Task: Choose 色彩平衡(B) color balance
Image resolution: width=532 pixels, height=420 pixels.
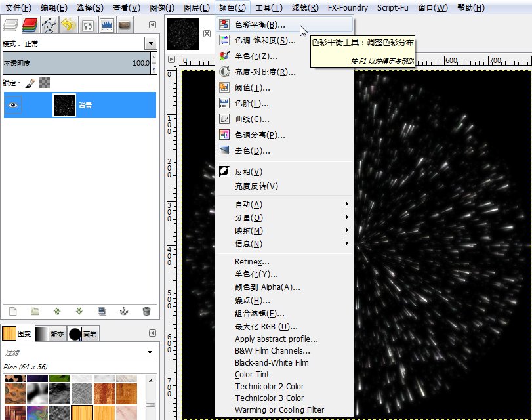Action: (284, 24)
